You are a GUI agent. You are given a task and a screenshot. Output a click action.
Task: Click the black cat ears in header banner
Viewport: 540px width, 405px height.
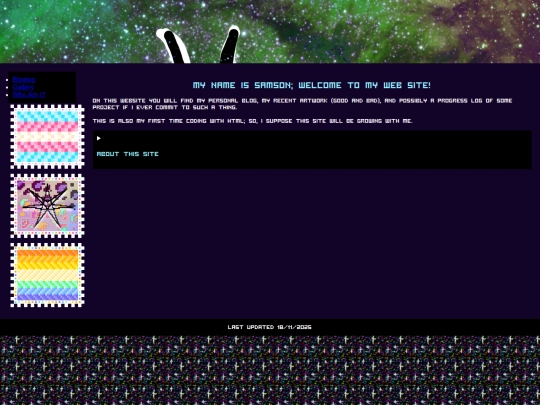[198, 45]
